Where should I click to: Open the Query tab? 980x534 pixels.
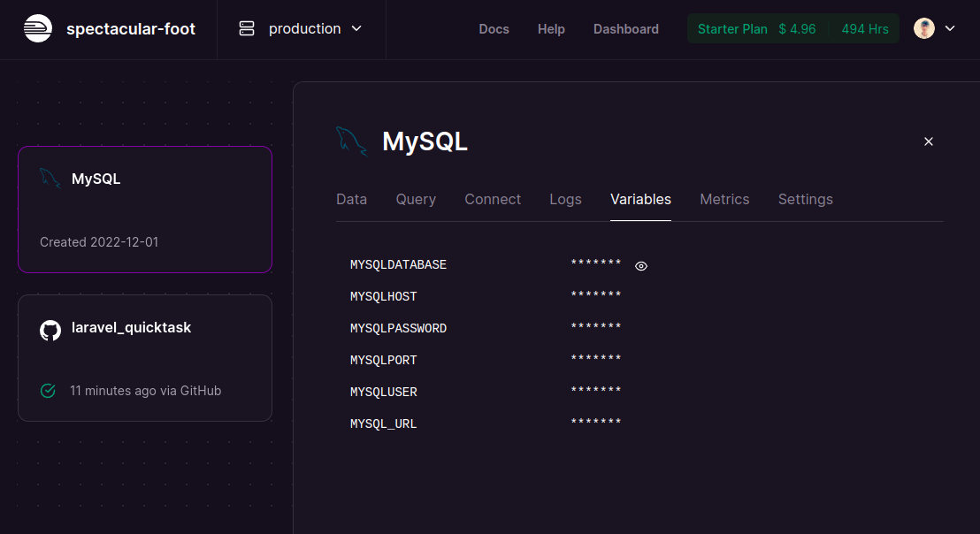coord(416,199)
